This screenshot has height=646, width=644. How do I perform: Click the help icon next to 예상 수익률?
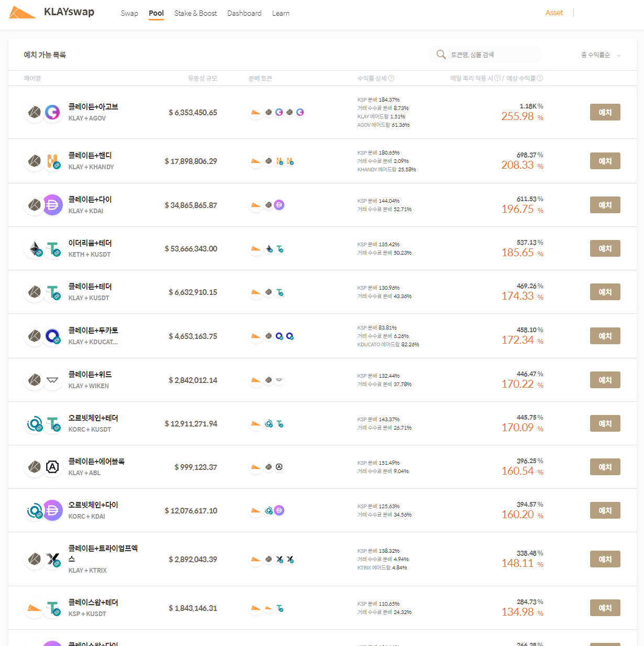click(540, 78)
